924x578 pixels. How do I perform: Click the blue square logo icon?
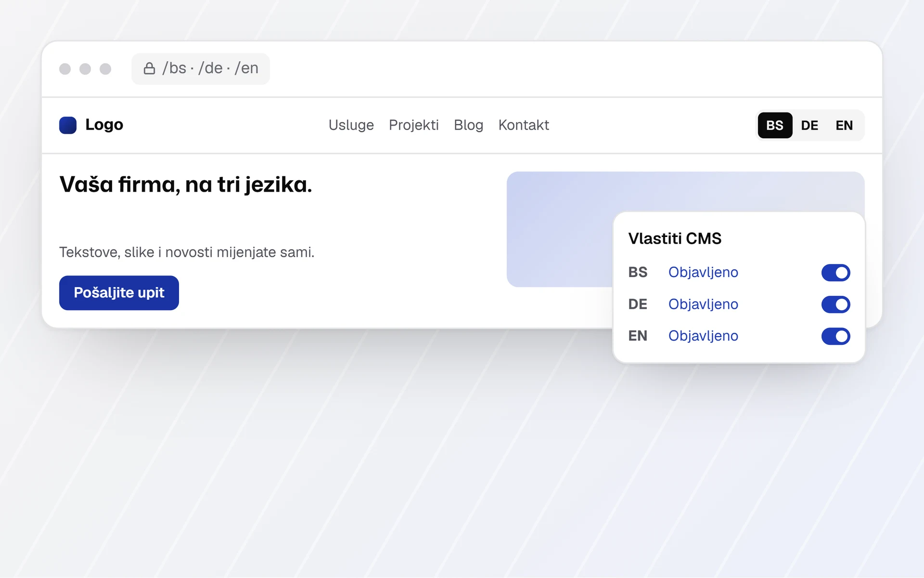tap(68, 125)
